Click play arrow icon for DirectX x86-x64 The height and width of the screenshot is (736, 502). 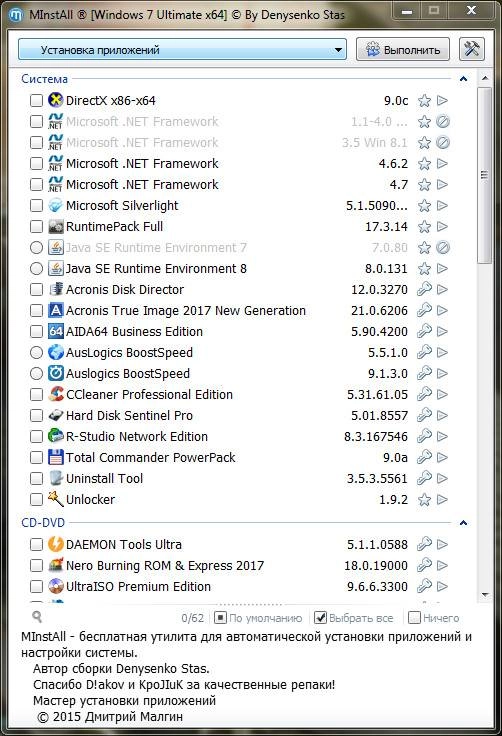pyautogui.click(x=442, y=100)
